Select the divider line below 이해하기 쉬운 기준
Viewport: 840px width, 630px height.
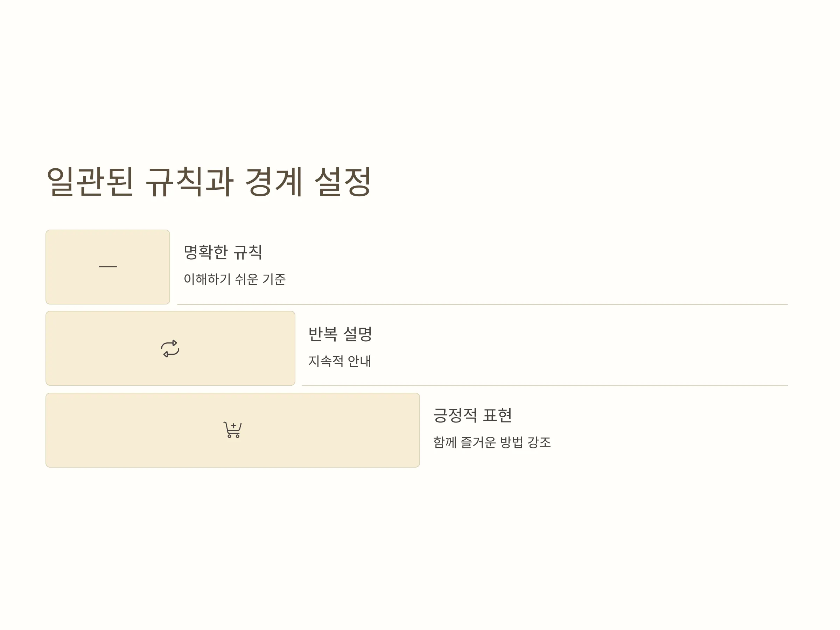point(483,304)
